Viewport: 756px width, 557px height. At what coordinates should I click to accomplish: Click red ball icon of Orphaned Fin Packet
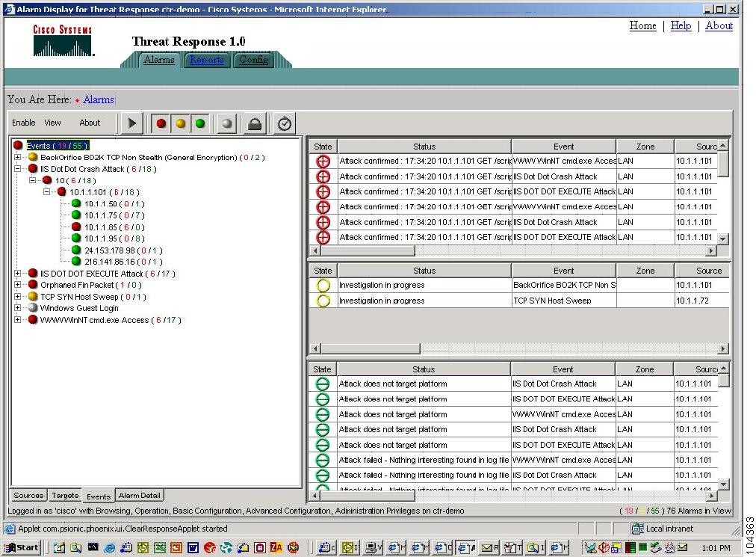coord(33,285)
